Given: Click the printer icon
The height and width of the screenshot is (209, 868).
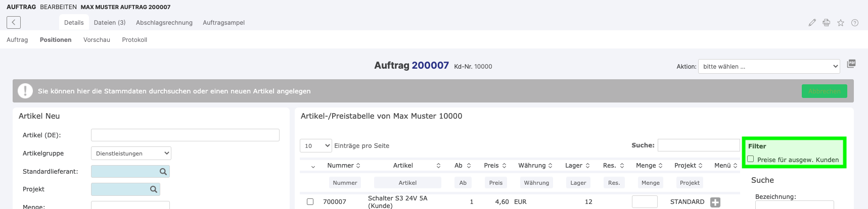Looking at the screenshot, I should pyautogui.click(x=826, y=23).
